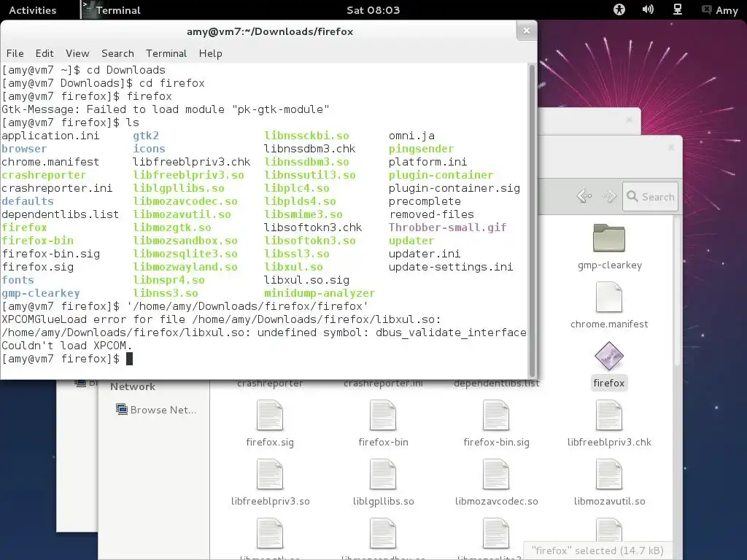Click the "firefox" selected status text
Image resolution: width=747 pixels, height=560 pixels.
click(597, 551)
